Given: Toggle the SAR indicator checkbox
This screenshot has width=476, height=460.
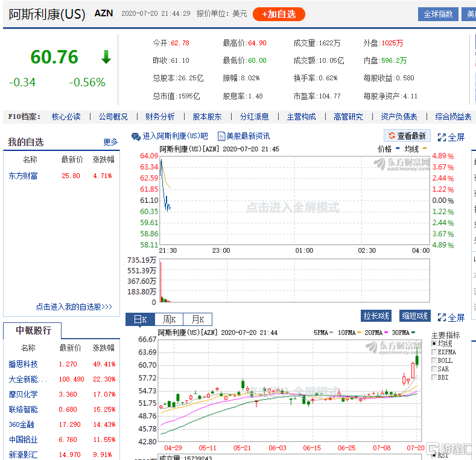Looking at the screenshot, I should pyautogui.click(x=434, y=369).
